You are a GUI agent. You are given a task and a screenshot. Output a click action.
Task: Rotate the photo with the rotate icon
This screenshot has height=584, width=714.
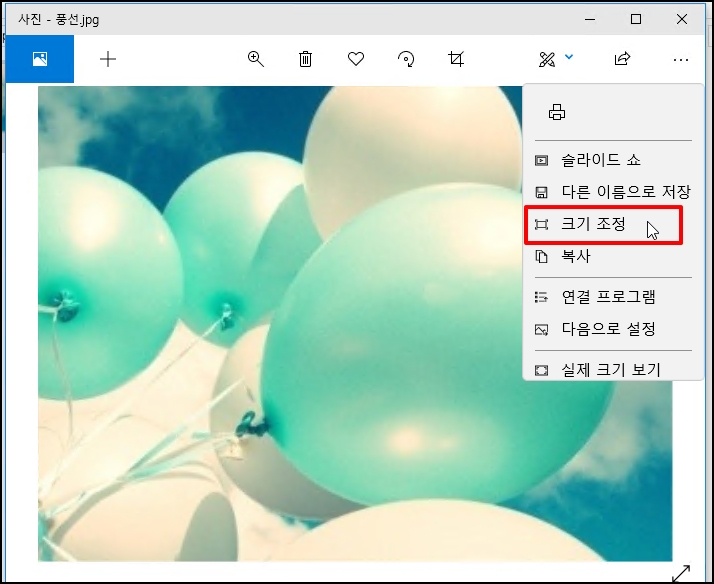(406, 59)
